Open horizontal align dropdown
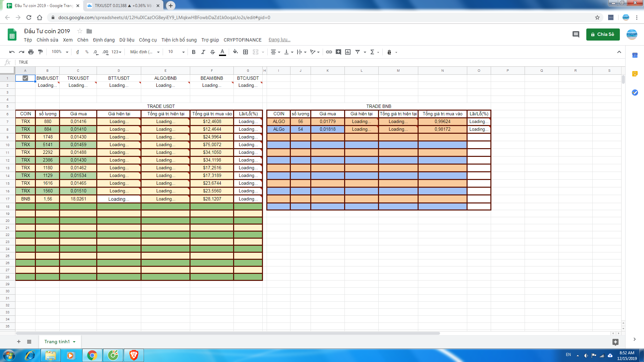 click(275, 52)
